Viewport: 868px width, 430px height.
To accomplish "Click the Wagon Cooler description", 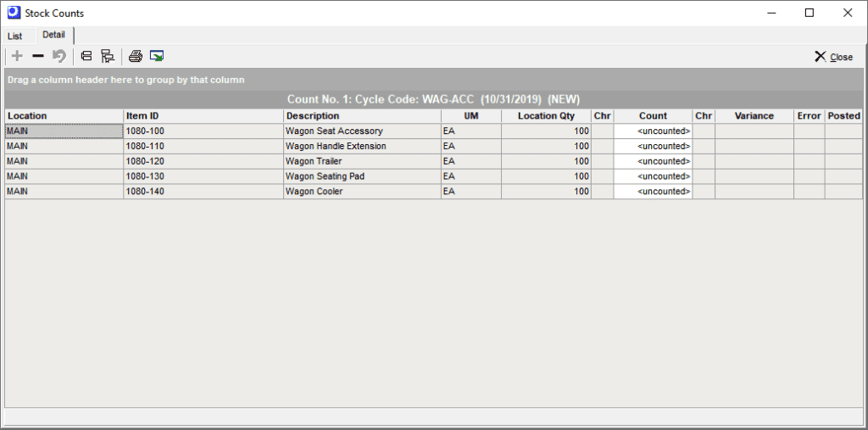I will [x=362, y=191].
